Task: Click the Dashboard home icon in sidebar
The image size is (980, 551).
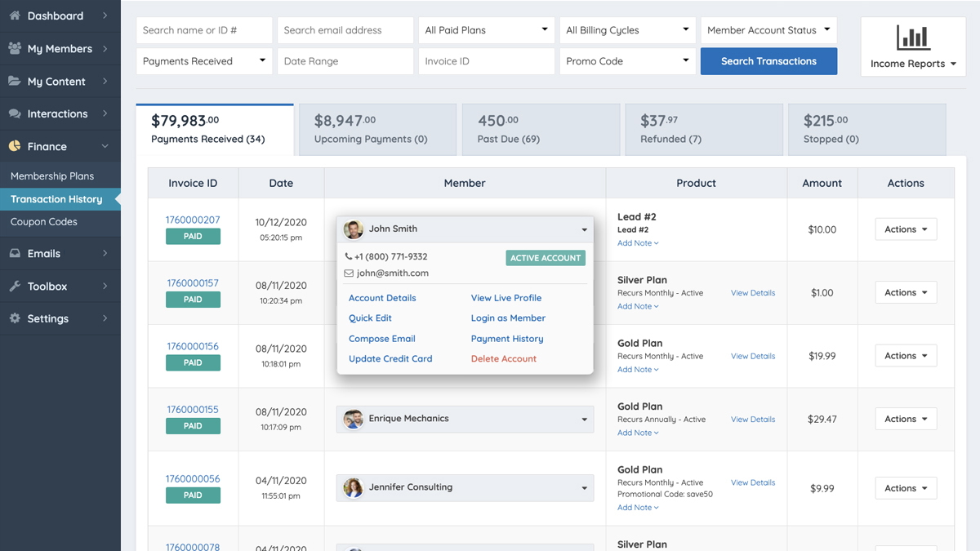Action: pyautogui.click(x=15, y=16)
